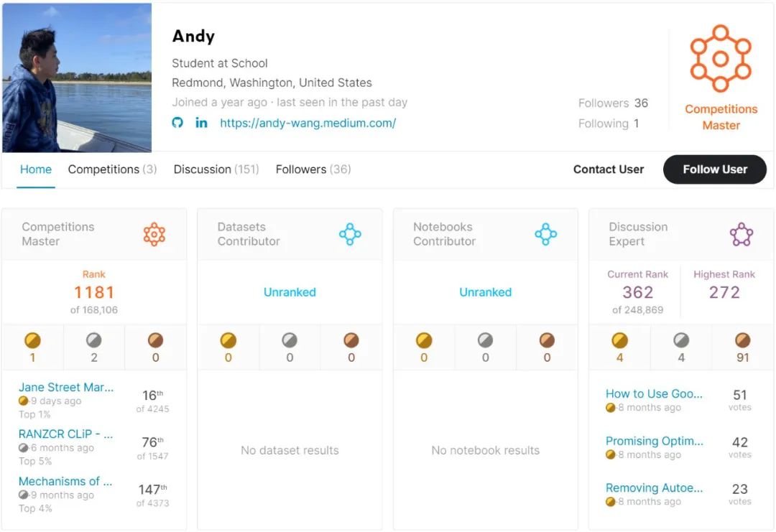This screenshot has height=532, width=776.
Task: Open the Promising Optim... discussion post
Action: coord(655,441)
